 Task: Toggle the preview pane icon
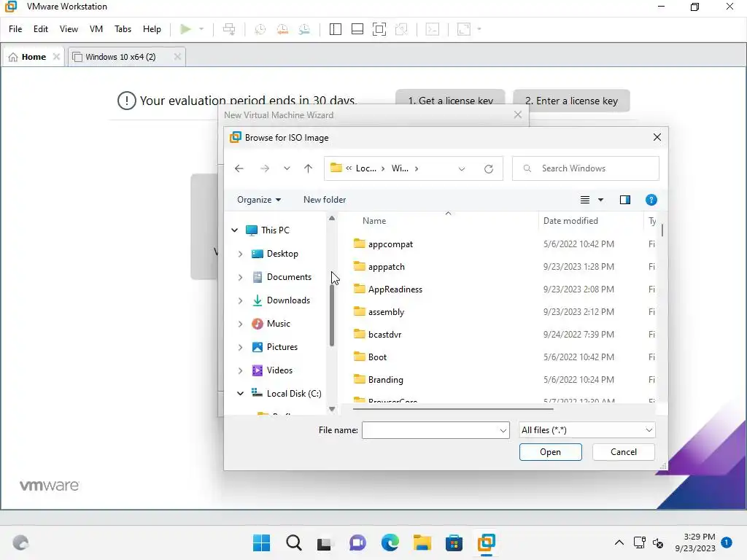tap(625, 200)
